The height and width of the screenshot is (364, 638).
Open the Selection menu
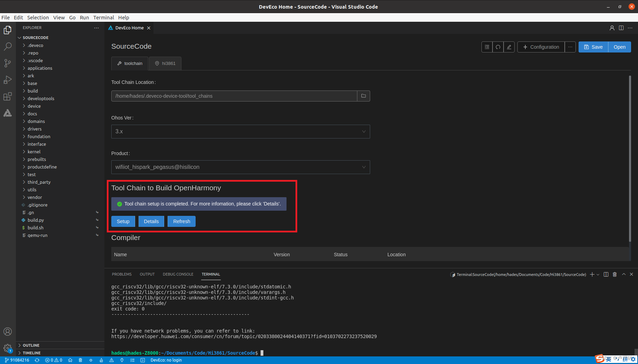(x=38, y=18)
